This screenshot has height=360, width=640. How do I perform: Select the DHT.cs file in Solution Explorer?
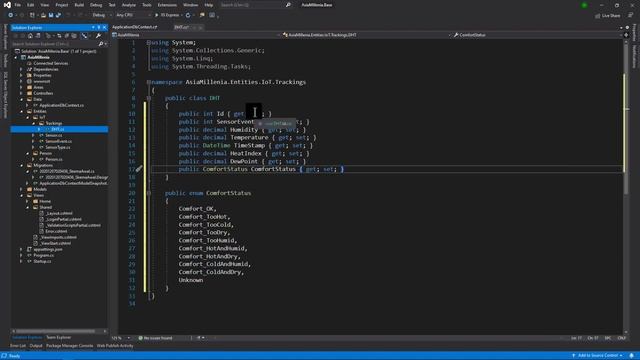[57, 129]
